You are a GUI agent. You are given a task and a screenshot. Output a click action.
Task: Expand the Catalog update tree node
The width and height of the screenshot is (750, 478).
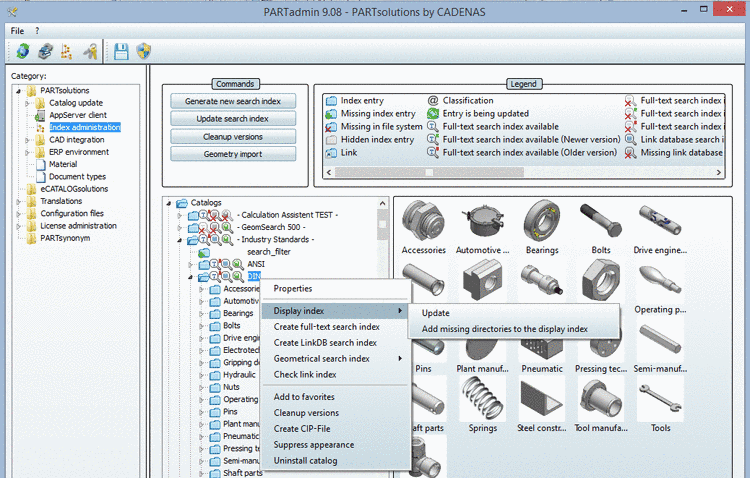28,103
